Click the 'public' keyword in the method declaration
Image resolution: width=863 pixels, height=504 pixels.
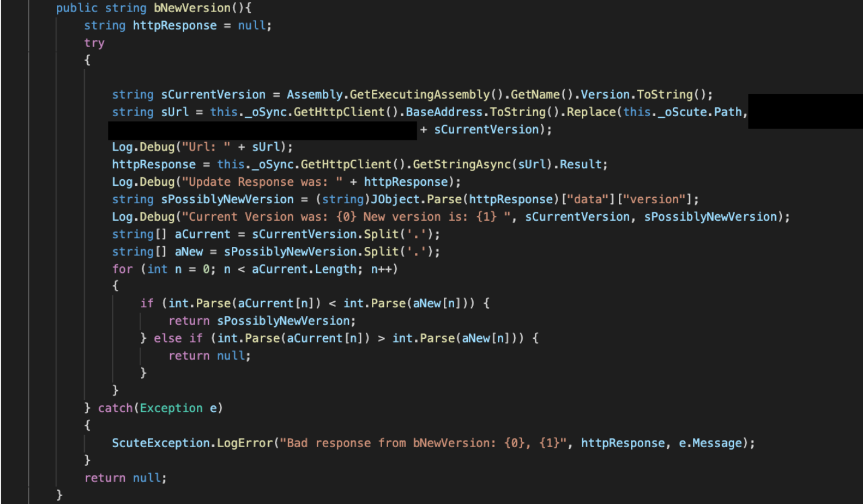pyautogui.click(x=77, y=8)
